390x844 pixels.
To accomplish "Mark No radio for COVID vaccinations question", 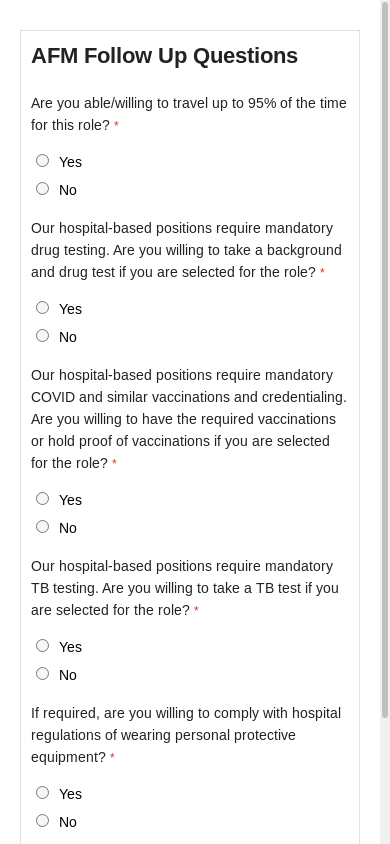I will 42,526.
